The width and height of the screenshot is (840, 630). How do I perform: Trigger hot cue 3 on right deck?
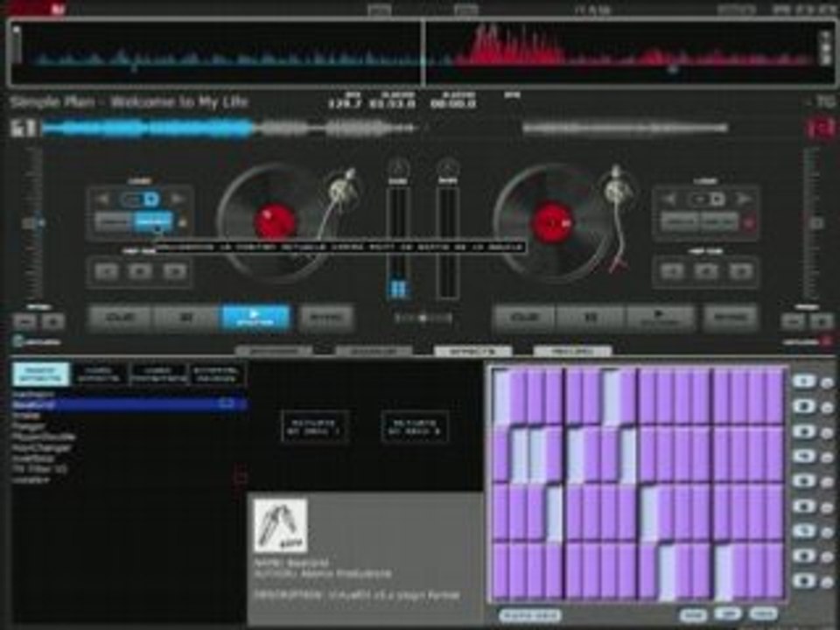pos(740,271)
